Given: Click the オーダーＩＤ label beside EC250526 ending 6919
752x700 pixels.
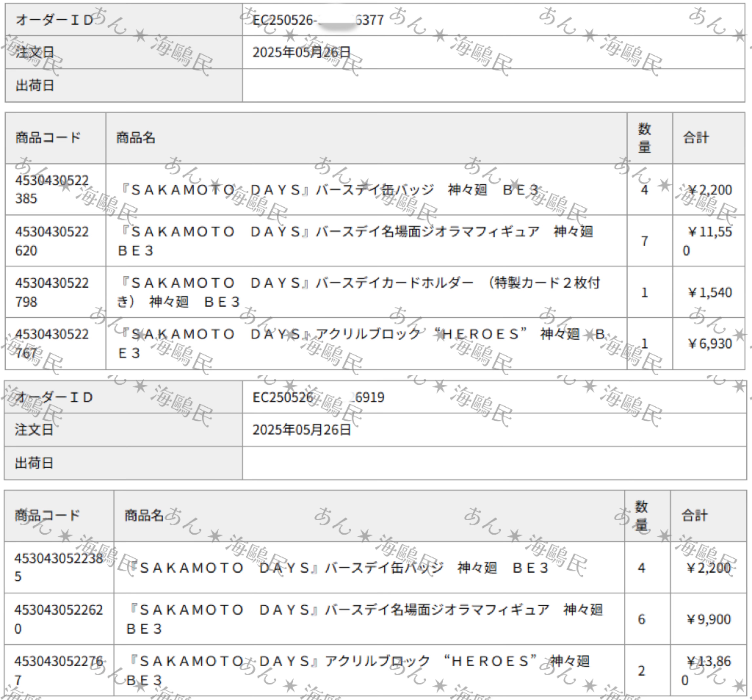Looking at the screenshot, I should coord(54,397).
